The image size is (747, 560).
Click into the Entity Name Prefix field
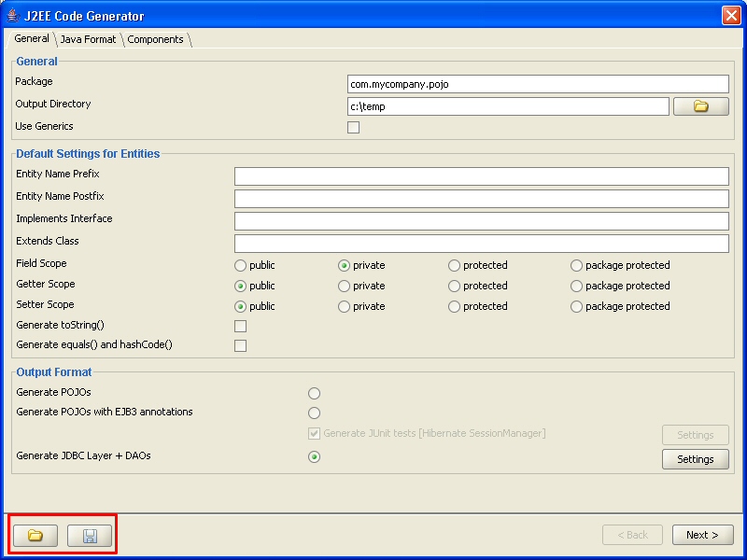[481, 176]
